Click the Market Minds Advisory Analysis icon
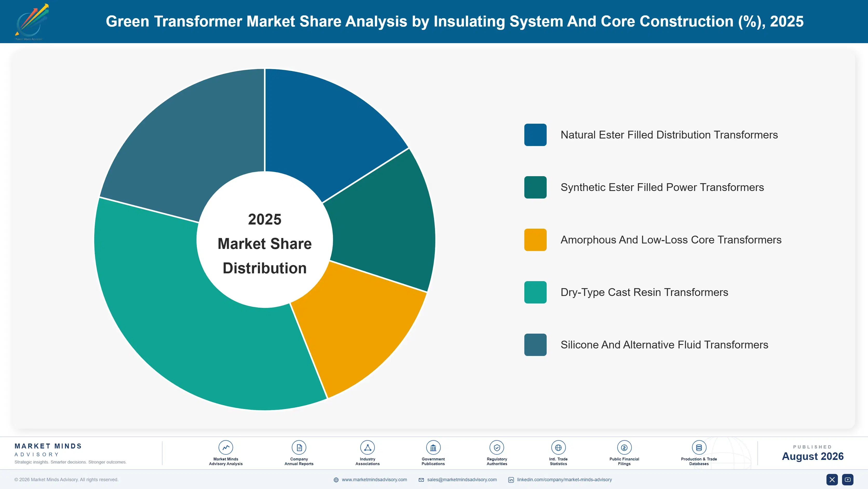The height and width of the screenshot is (489, 868). [x=226, y=447]
